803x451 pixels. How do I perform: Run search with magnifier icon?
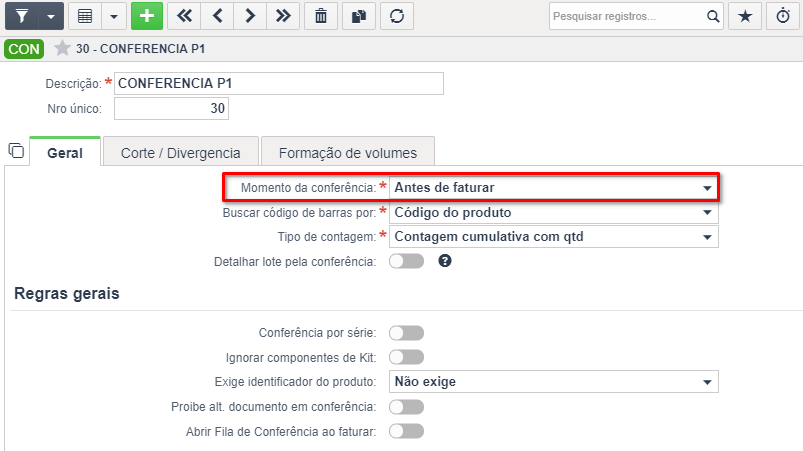click(713, 16)
